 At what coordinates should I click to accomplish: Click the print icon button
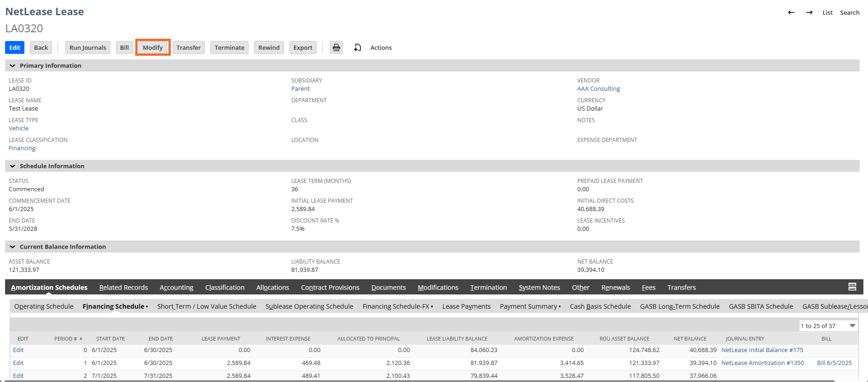pos(336,47)
